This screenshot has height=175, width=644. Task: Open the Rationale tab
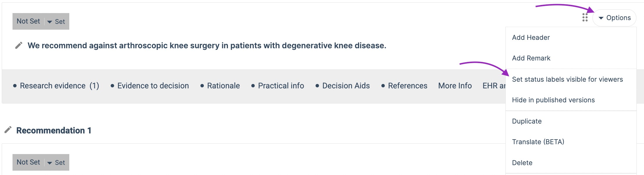220,86
